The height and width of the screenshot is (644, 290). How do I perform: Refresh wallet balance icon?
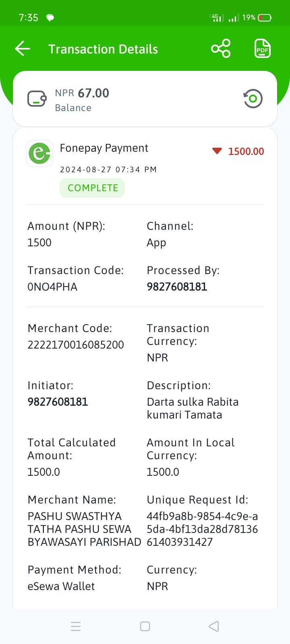click(x=253, y=99)
